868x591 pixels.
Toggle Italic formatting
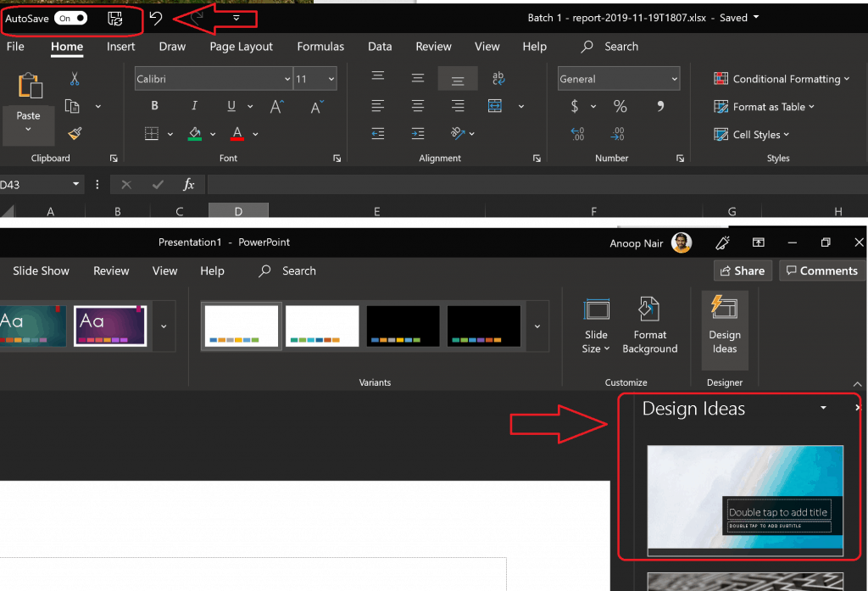point(194,106)
